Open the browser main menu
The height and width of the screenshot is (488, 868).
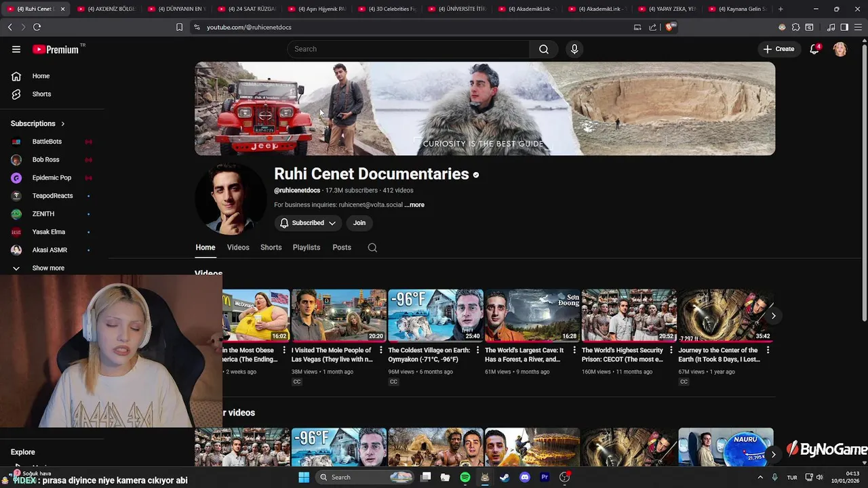pyautogui.click(x=858, y=27)
